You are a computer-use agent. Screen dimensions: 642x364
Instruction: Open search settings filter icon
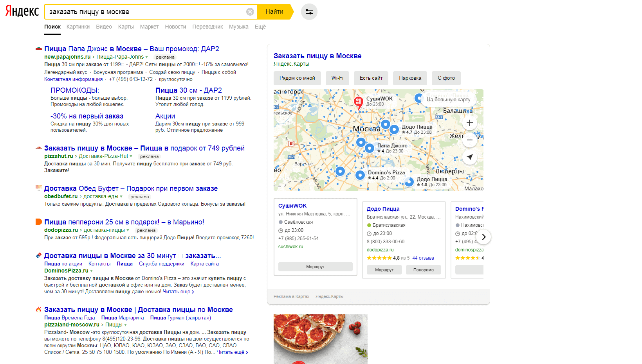[309, 12]
